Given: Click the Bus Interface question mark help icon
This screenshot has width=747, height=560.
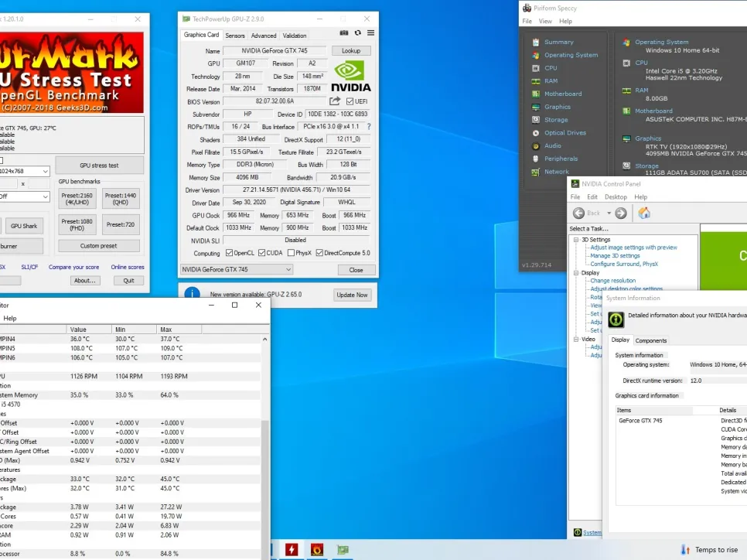Looking at the screenshot, I should 369,126.
